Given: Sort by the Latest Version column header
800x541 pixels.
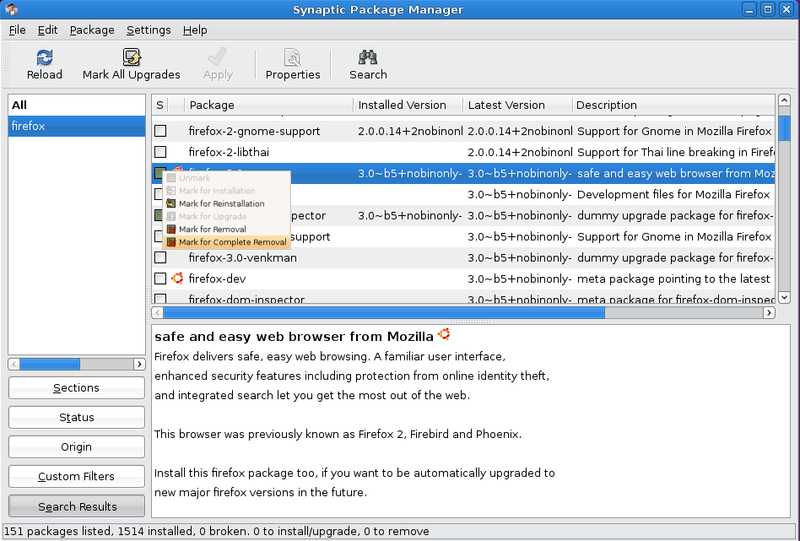Looking at the screenshot, I should click(x=517, y=105).
